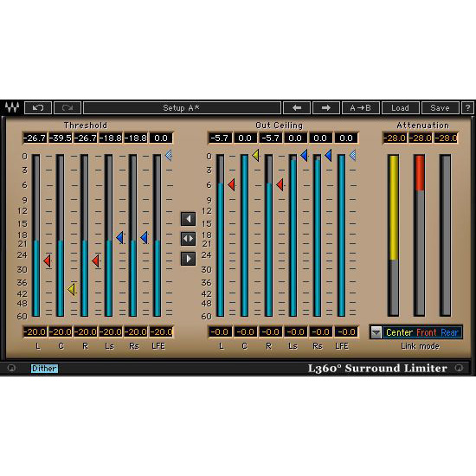
Task: Click L out ceiling value -5.7
Action: click(x=220, y=138)
